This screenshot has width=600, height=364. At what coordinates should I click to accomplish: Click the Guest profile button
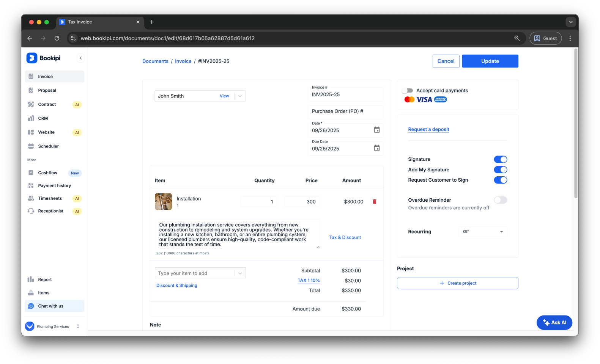(x=546, y=38)
